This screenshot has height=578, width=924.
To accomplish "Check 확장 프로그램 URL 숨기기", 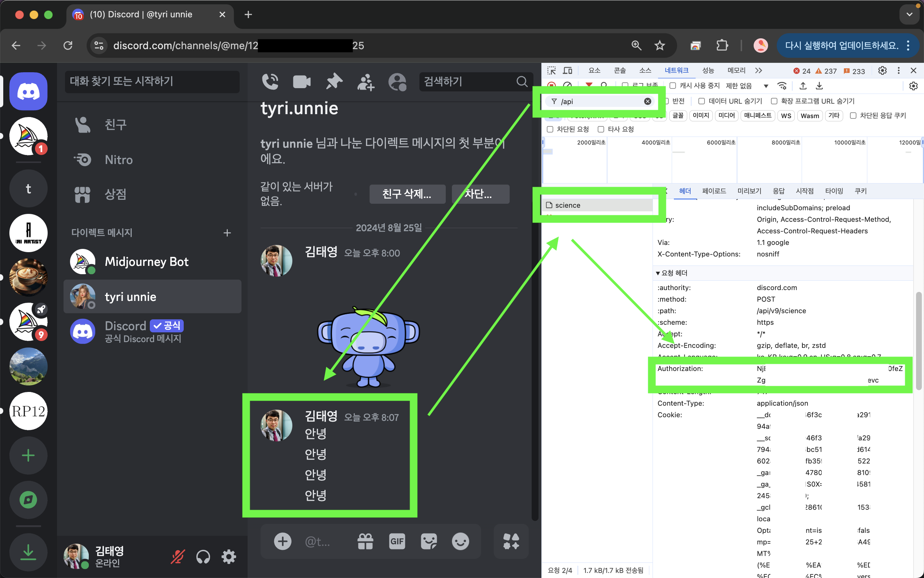I will point(774,101).
